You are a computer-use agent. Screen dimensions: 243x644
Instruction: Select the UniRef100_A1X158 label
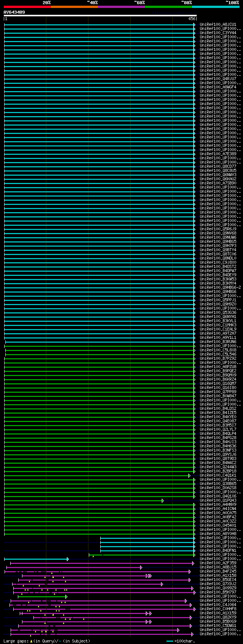[x=218, y=576]
